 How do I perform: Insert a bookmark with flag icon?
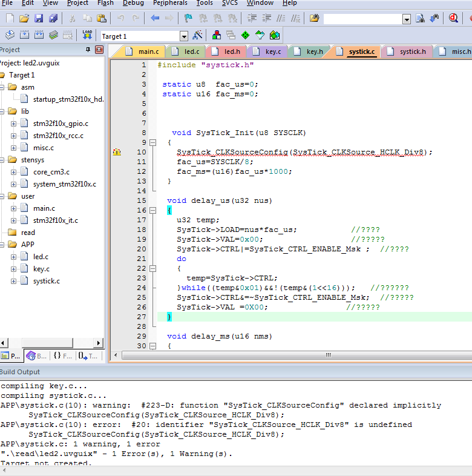point(188,18)
